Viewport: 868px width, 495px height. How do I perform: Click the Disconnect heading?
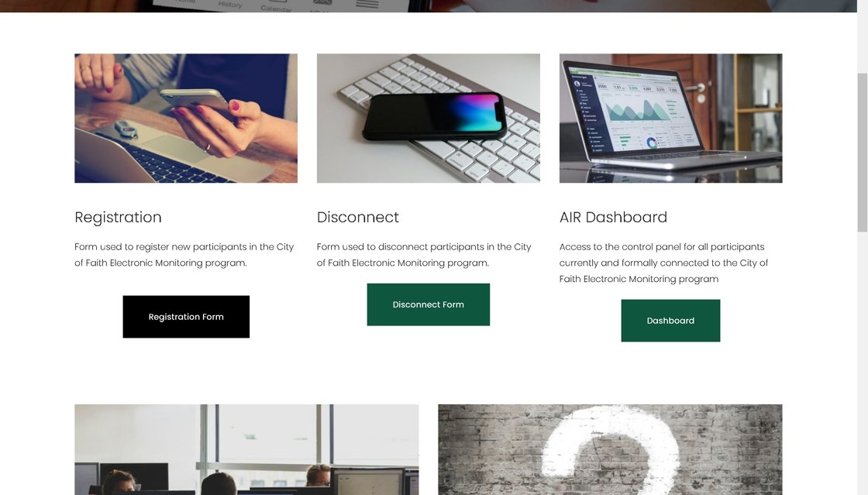coord(357,218)
